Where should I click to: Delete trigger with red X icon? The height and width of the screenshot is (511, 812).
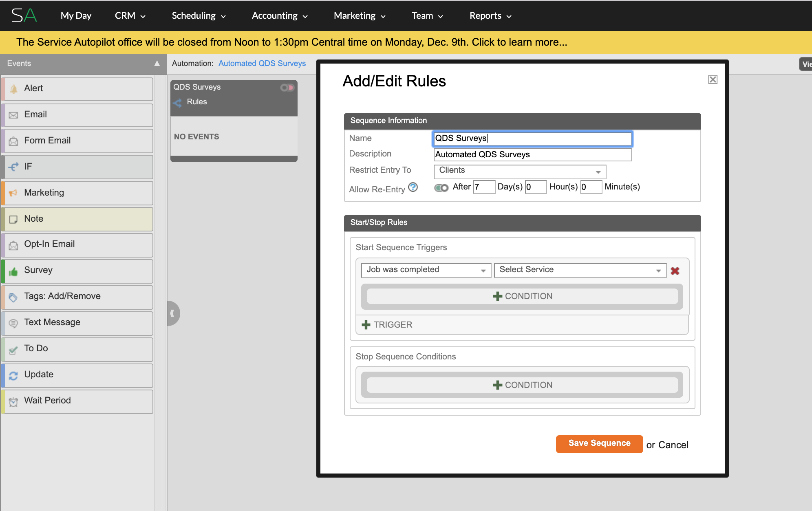675,271
